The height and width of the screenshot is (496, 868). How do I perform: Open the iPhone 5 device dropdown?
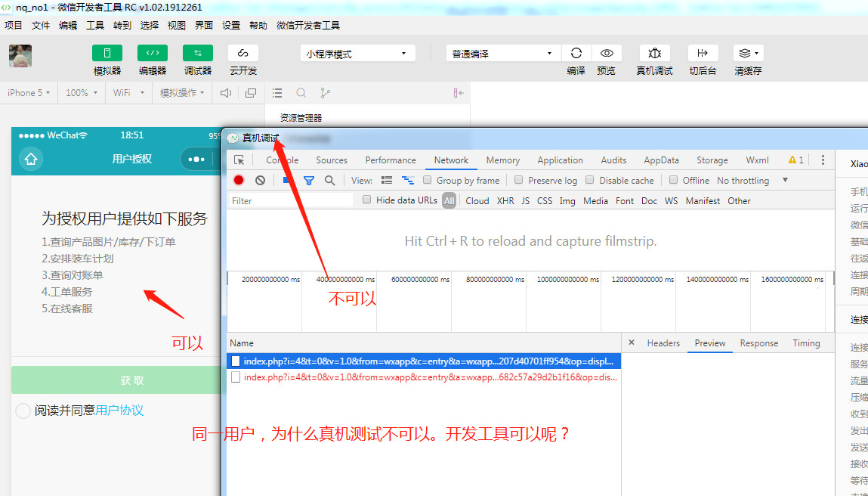point(29,93)
